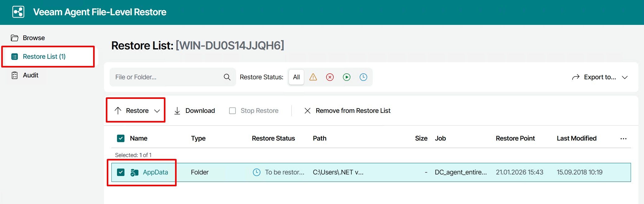Filter by running restore status icon
Viewport: 644px width, 204px height.
click(x=347, y=77)
